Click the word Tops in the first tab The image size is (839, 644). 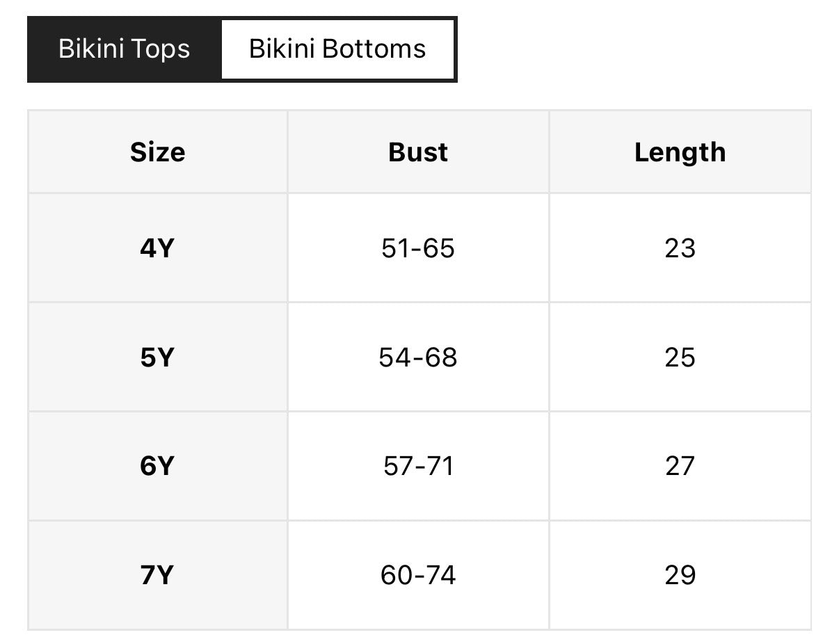point(159,49)
